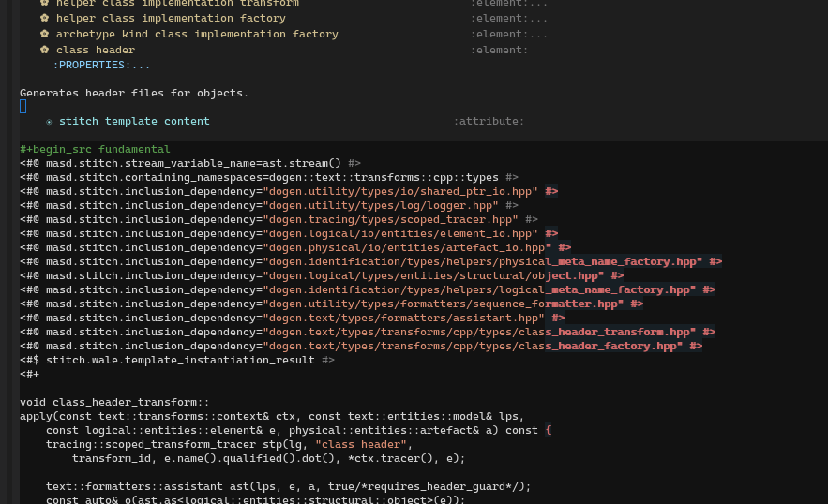
Task: Click the bullet icon beside 'archetype kind class implementation factory'
Action: point(44,34)
